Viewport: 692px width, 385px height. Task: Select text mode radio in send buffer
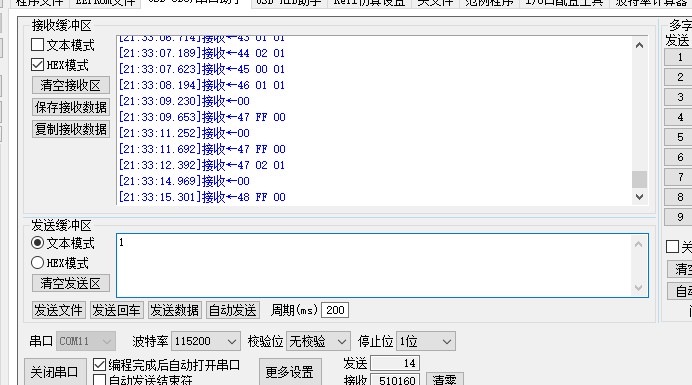click(38, 243)
